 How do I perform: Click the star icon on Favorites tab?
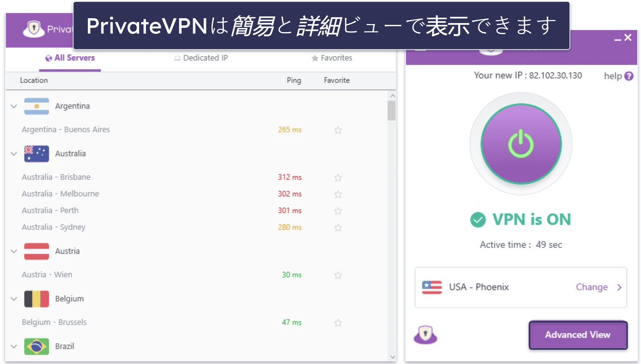pos(315,58)
